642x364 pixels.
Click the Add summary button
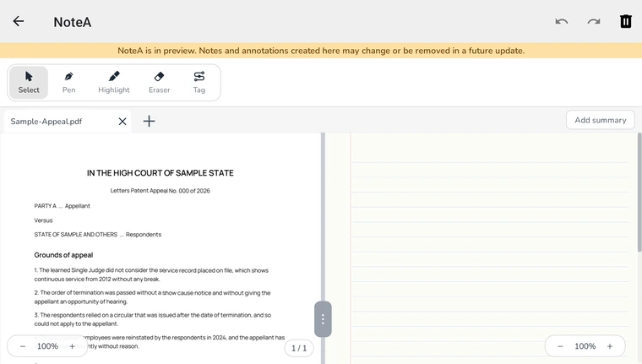point(601,120)
